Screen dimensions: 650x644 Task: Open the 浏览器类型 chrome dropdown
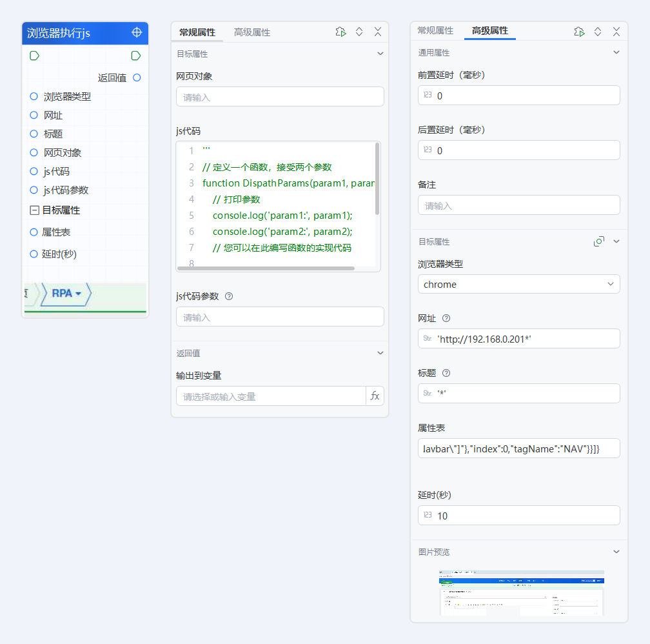click(518, 284)
